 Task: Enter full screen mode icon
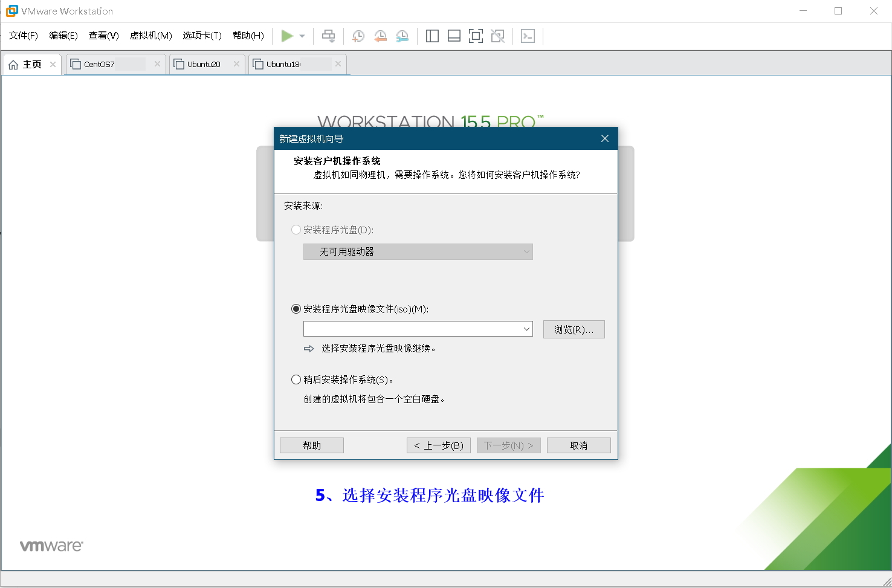point(476,36)
